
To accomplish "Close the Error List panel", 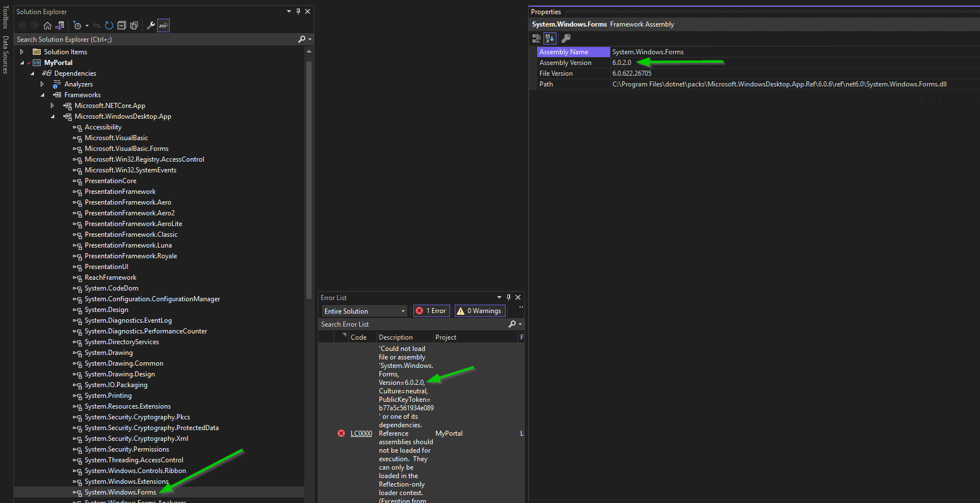I will [518, 297].
